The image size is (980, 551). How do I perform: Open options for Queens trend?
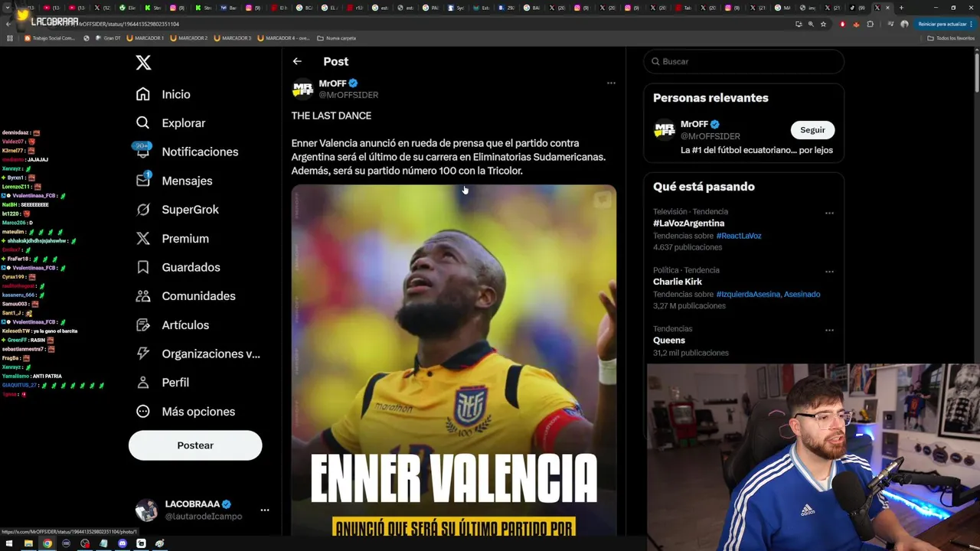coord(829,330)
